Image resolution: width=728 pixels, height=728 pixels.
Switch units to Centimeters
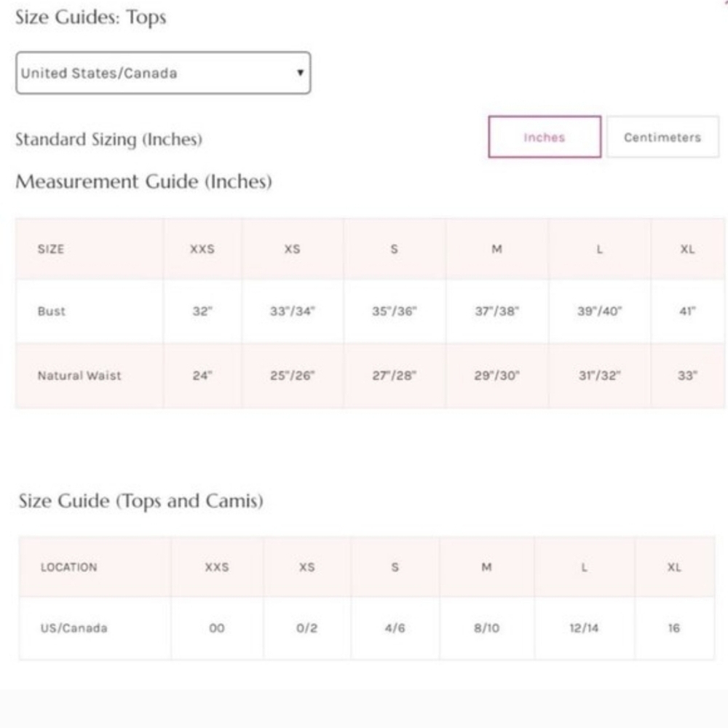[x=662, y=137]
